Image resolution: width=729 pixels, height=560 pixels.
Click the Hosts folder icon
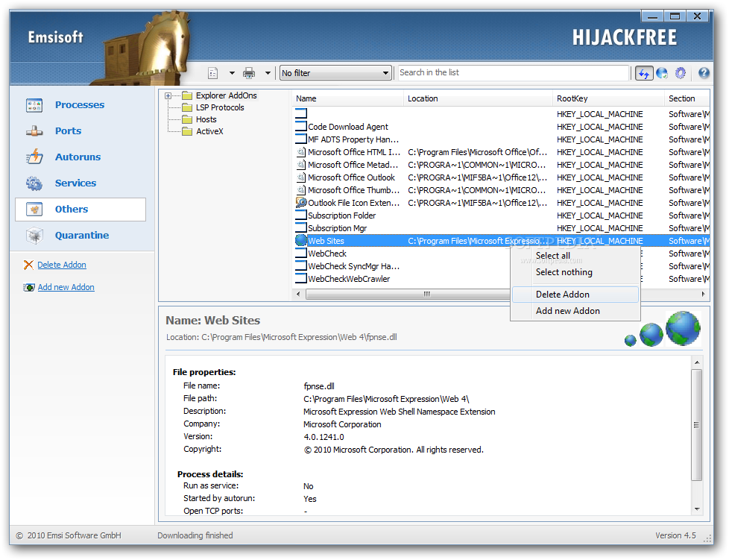(x=187, y=120)
